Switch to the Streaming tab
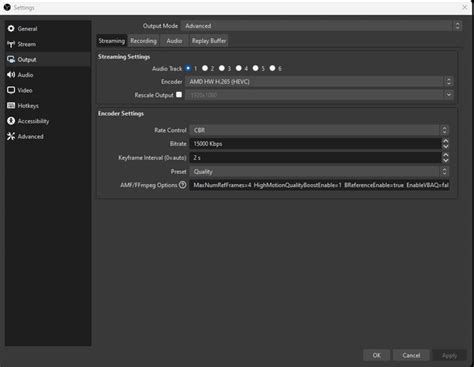Screen dimensions: 474x367 pos(112,41)
